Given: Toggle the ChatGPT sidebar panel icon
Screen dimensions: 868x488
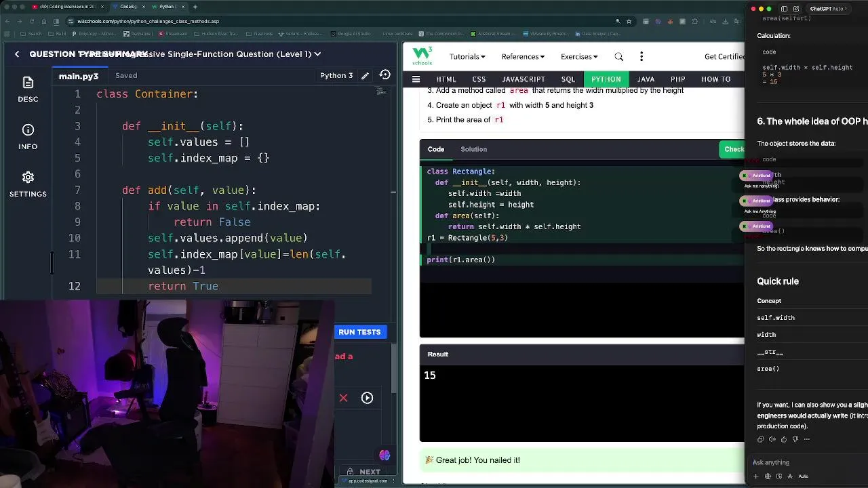Looking at the screenshot, I should coord(784,9).
